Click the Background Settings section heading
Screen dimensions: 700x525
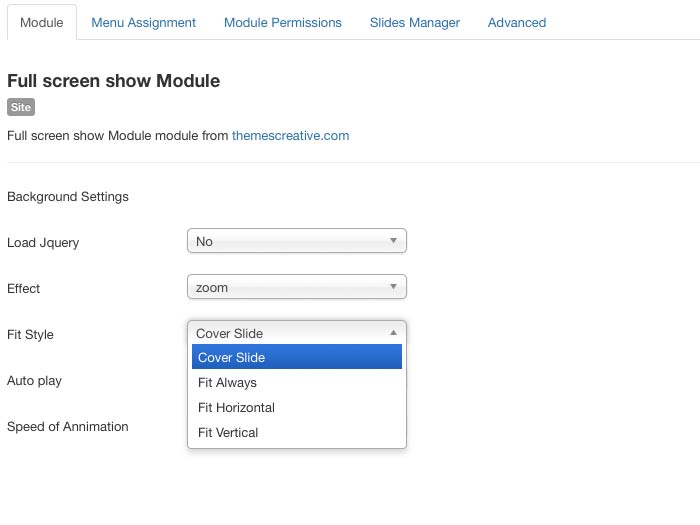coord(68,196)
